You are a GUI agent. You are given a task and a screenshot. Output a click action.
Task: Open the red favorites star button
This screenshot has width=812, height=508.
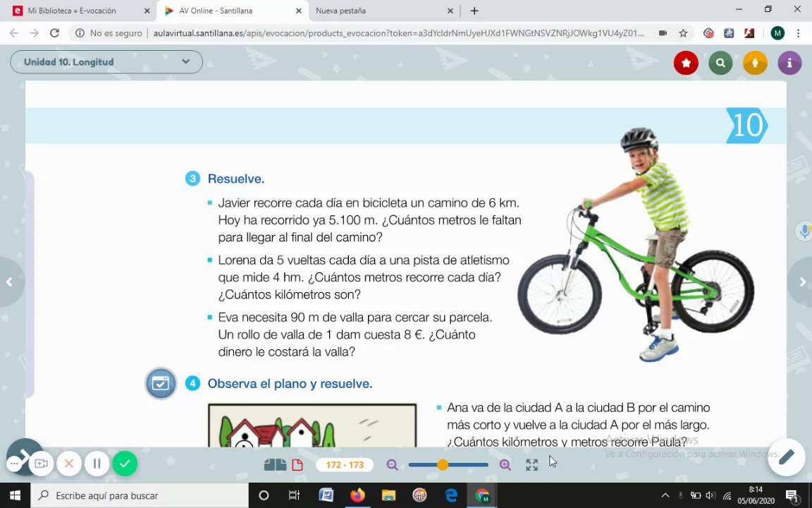click(686, 63)
